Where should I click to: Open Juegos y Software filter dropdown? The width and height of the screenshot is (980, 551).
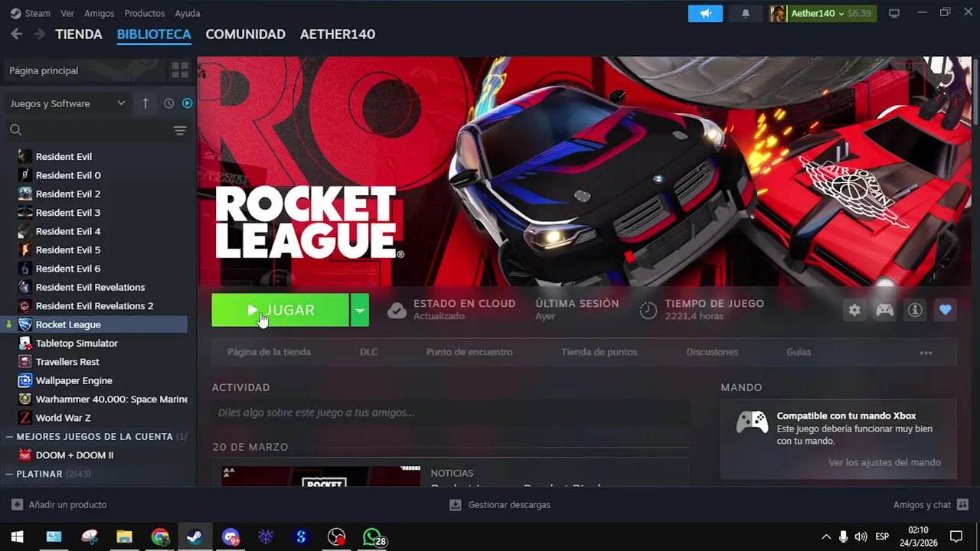67,103
